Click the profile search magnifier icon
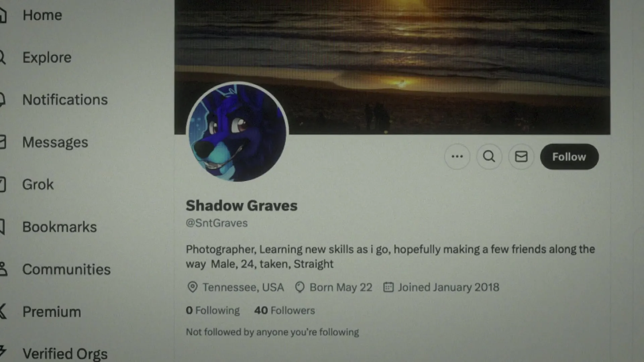The width and height of the screenshot is (644, 362). pyautogui.click(x=489, y=157)
